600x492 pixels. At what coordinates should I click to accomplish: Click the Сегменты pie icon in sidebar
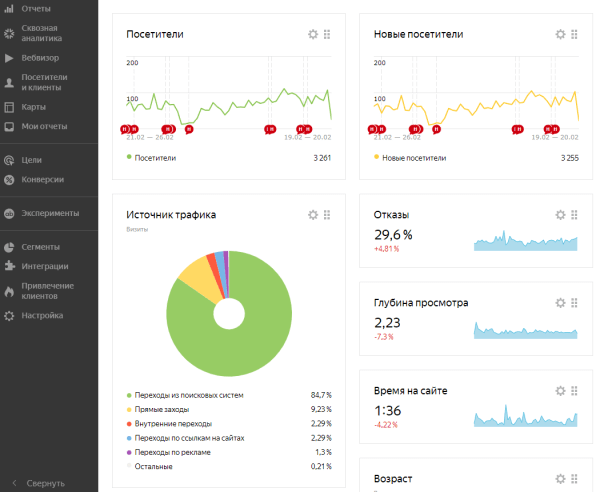point(9,247)
